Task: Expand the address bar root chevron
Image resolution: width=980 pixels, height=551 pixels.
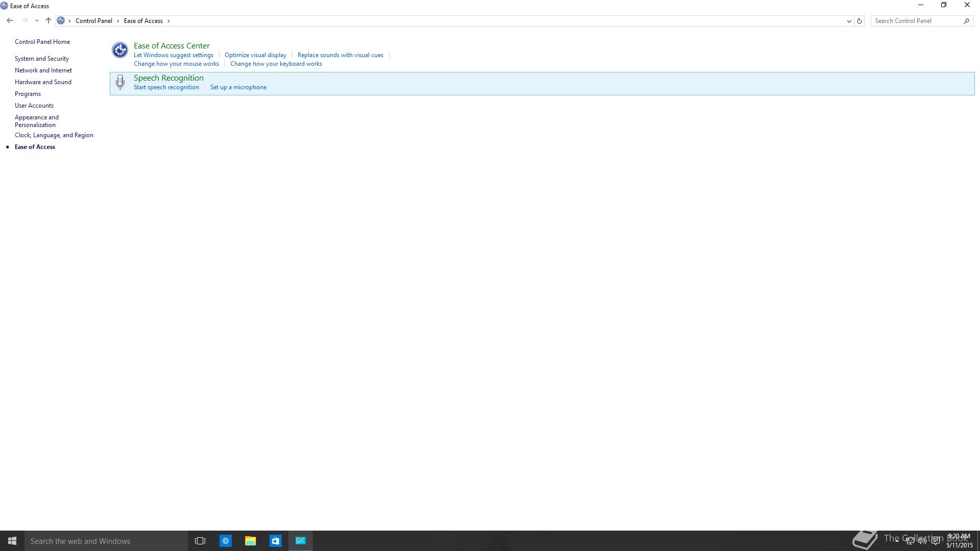Action: click(x=70, y=21)
